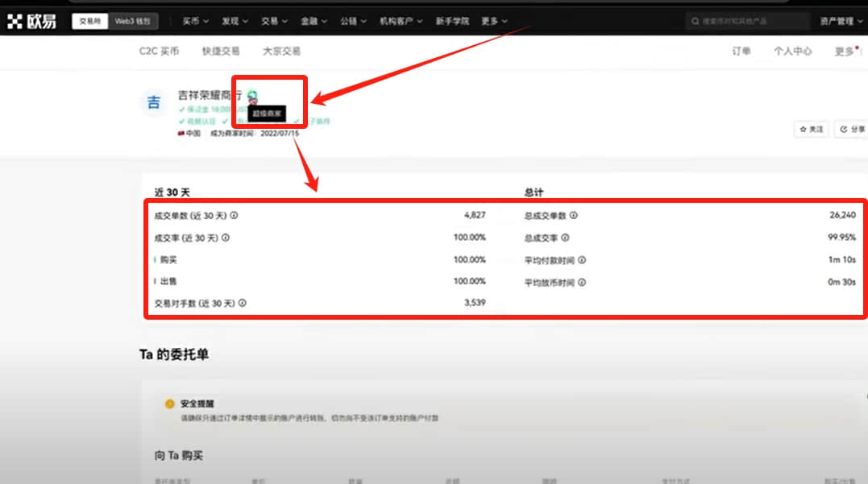Open the 订单 orders link

pos(741,51)
